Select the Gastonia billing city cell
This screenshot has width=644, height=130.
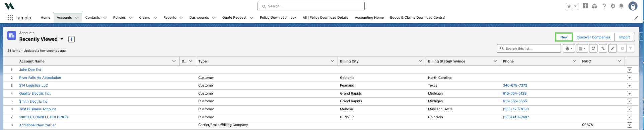click(x=347, y=78)
